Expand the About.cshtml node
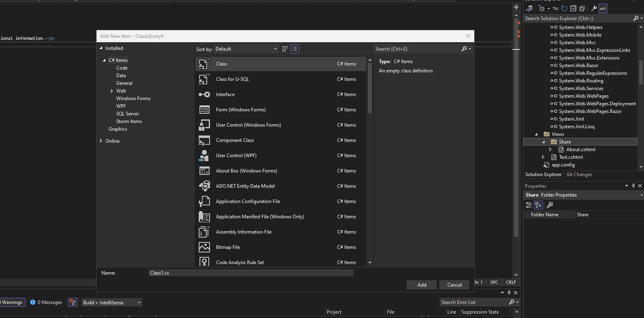This screenshot has width=644, height=318. tap(551, 150)
